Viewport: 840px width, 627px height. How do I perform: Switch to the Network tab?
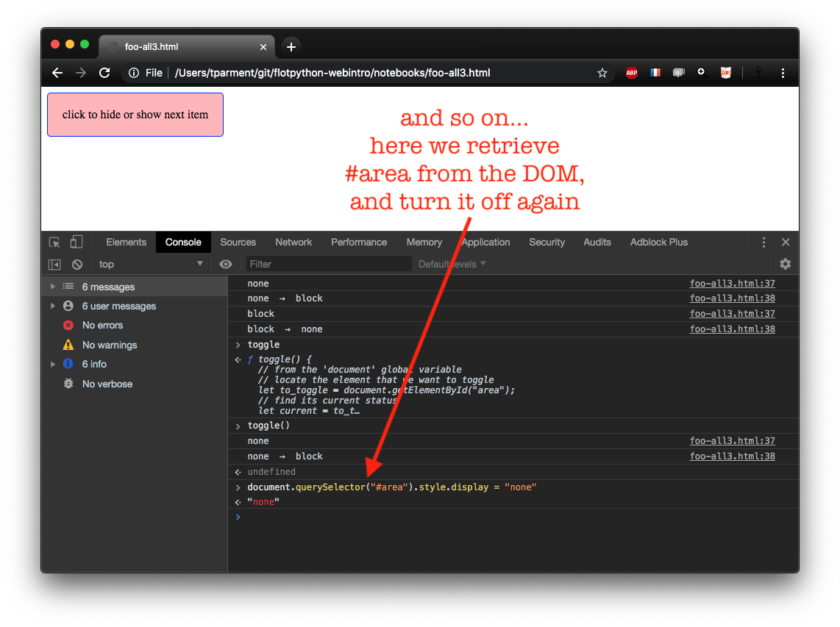coord(293,242)
